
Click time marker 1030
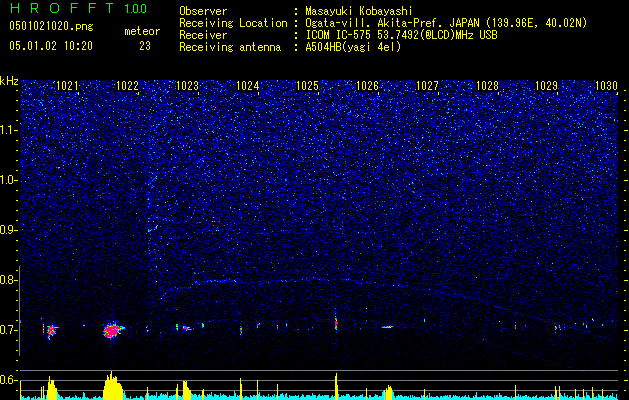pos(606,86)
